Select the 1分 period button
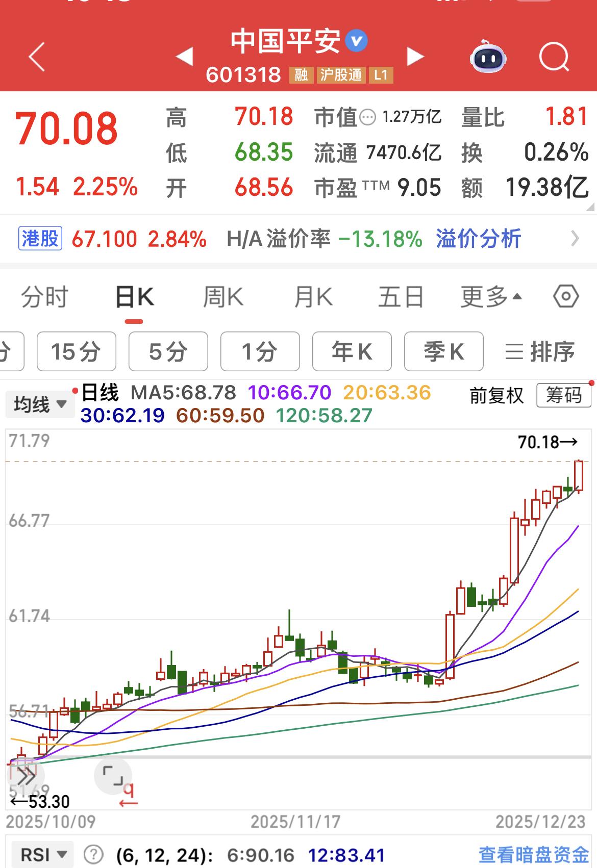Viewport: 597px width, 868px height. pyautogui.click(x=260, y=351)
